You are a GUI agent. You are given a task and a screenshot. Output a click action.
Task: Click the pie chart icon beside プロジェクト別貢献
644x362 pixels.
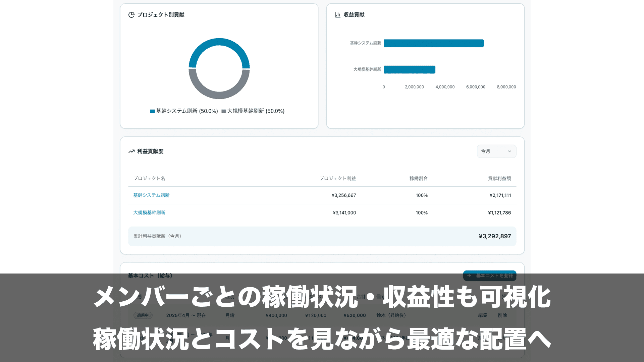click(131, 15)
